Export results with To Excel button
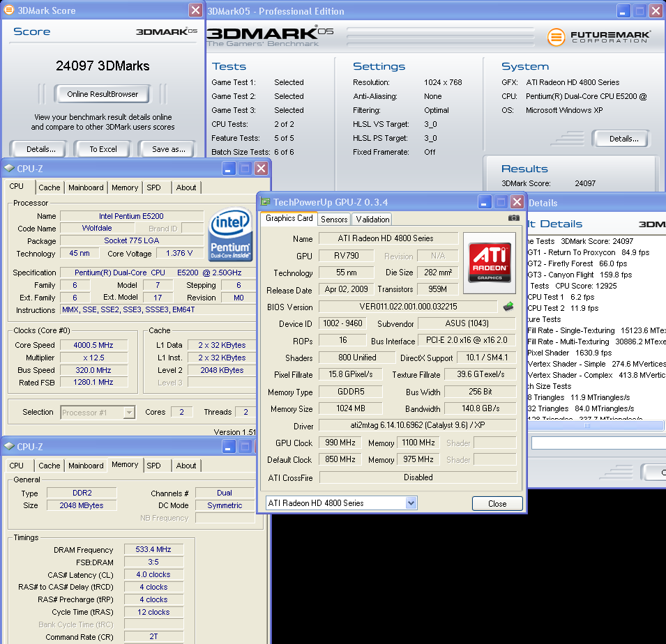Image resolution: width=666 pixels, height=644 pixels. [103, 149]
